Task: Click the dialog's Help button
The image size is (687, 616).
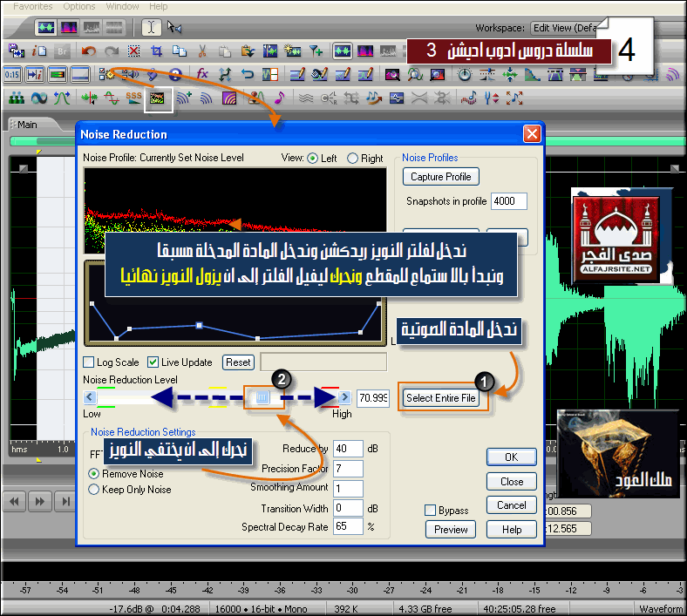Action: point(511,530)
